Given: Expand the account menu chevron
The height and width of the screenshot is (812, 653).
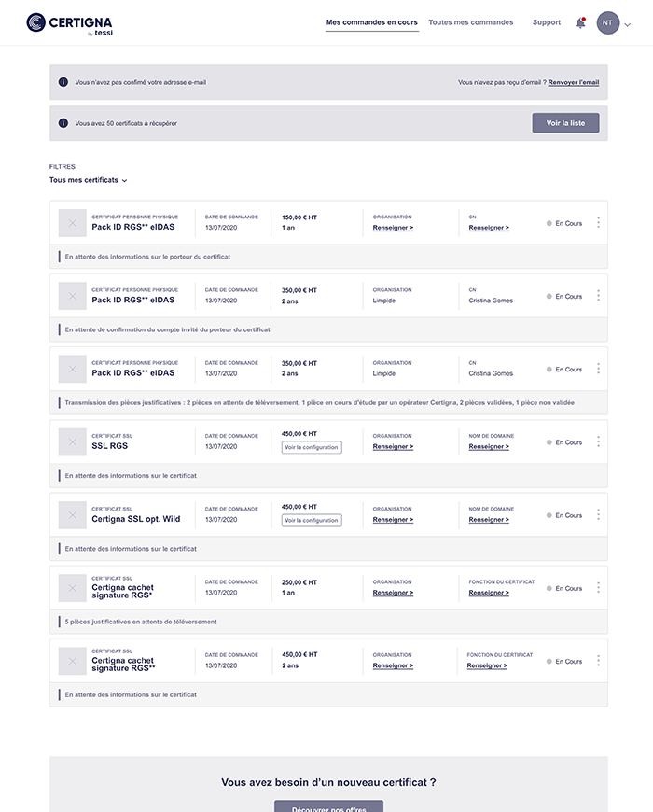Looking at the screenshot, I should (628, 25).
